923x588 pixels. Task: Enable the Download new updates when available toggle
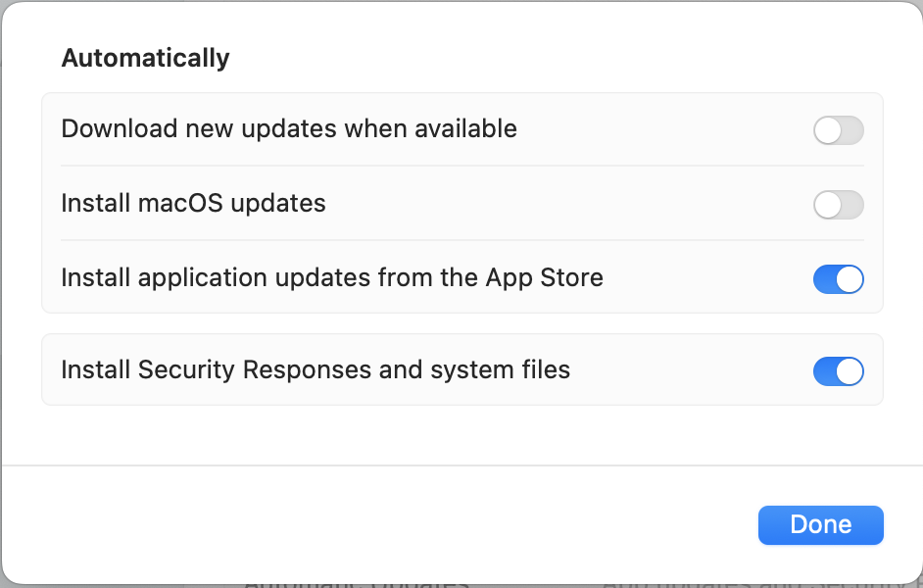pos(838,130)
